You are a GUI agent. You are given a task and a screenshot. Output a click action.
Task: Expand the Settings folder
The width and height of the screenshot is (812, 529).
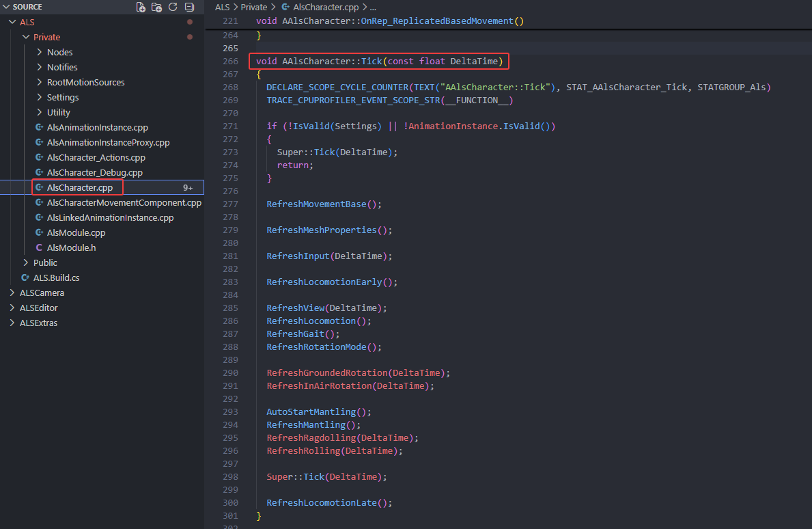tap(40, 97)
